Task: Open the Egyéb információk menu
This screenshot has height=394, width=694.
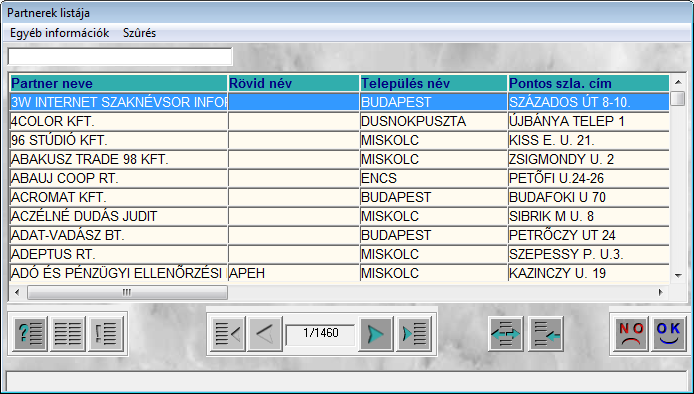Action: coord(60,33)
